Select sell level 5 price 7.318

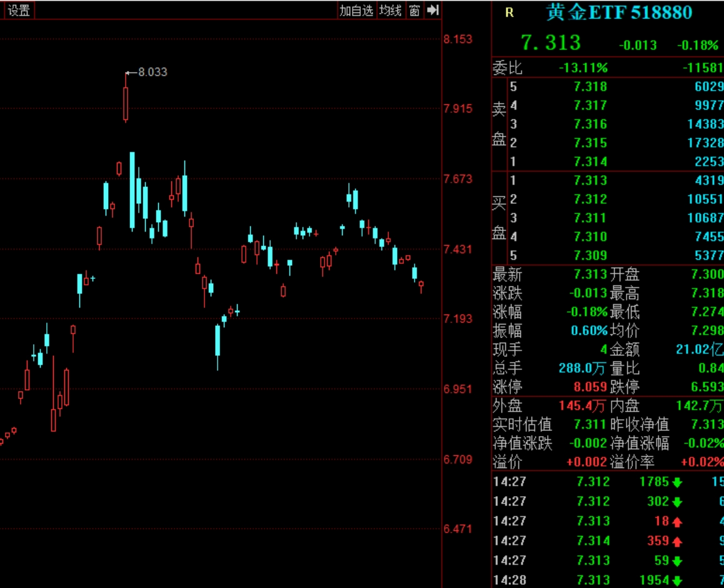[590, 86]
